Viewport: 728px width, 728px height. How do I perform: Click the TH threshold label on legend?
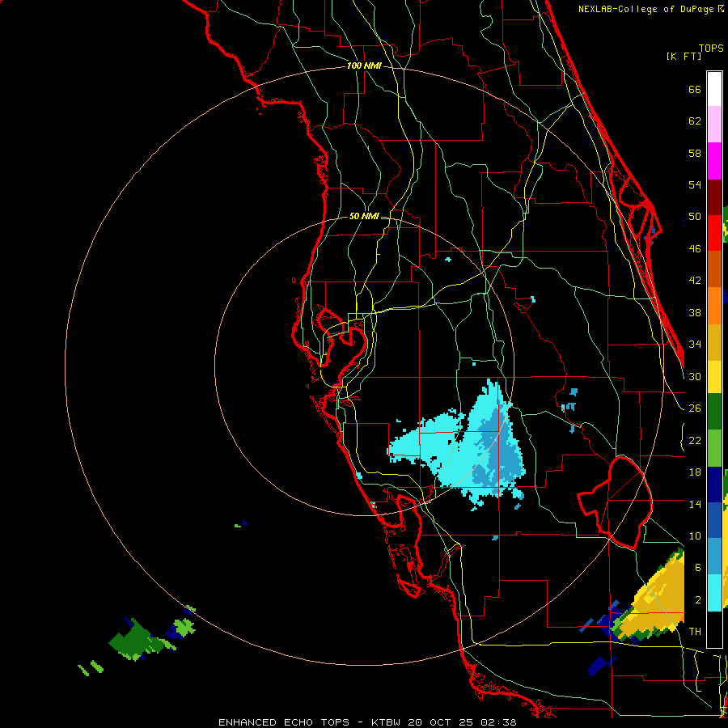[695, 632]
